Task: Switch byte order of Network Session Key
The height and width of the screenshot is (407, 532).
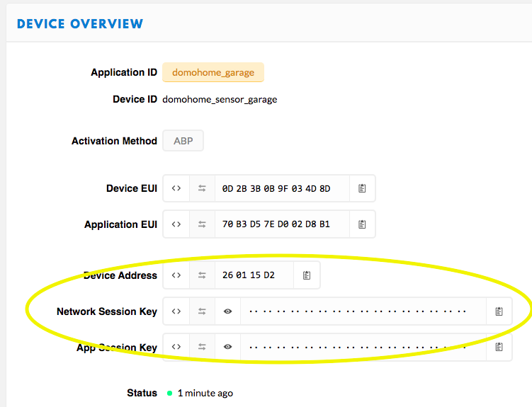Action: coord(202,311)
